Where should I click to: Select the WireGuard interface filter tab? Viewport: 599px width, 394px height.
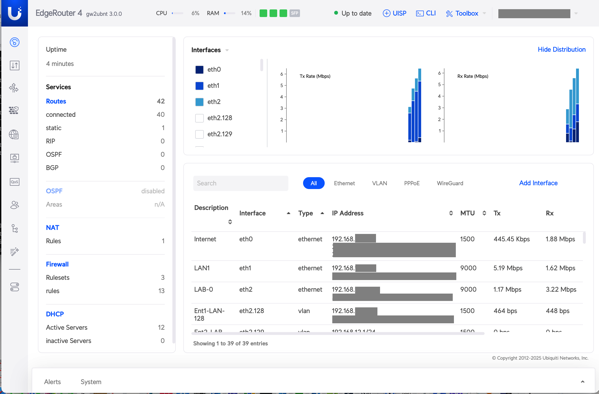point(450,183)
